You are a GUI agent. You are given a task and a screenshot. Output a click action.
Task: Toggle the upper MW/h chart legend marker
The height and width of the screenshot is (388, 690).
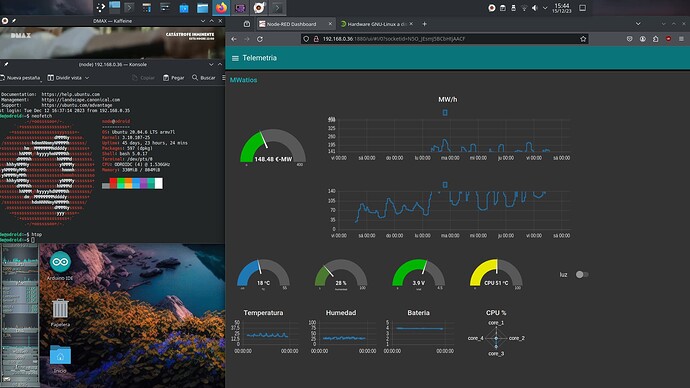click(x=445, y=113)
